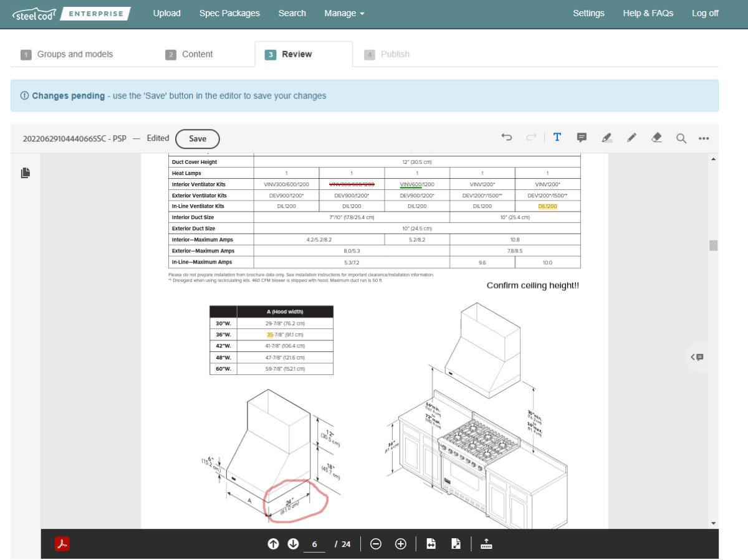Click the 'Interior Ventilator Kits' row label

click(x=199, y=184)
